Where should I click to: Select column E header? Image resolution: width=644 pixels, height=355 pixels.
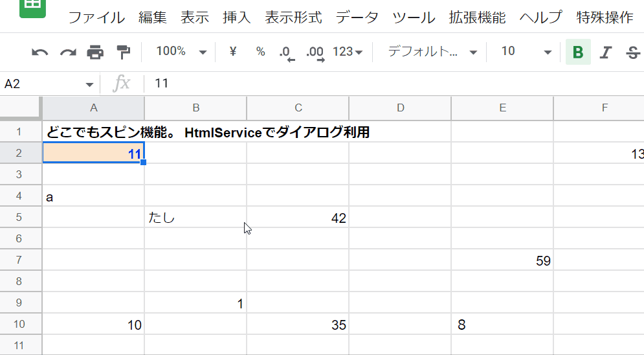click(502, 108)
